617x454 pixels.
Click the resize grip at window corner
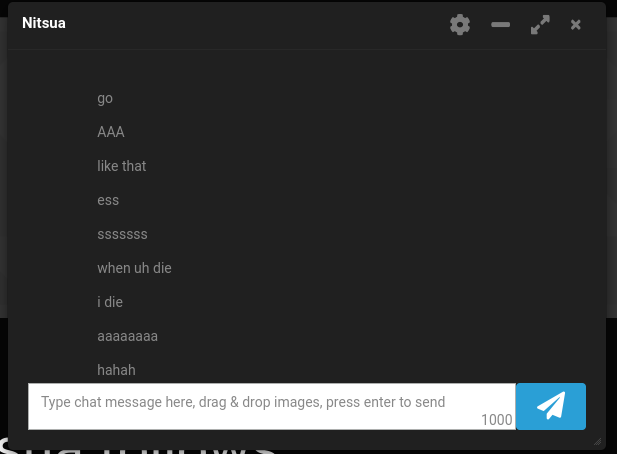[x=597, y=442]
